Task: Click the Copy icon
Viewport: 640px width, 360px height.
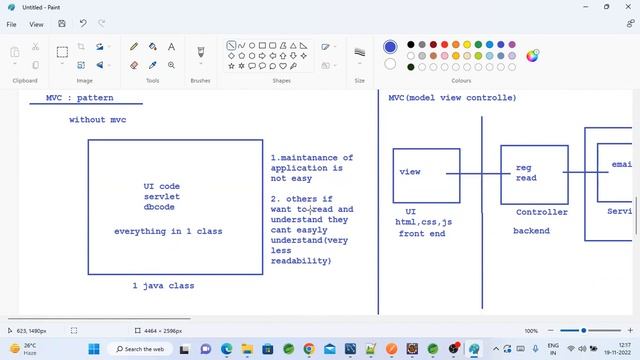Action: click(x=36, y=65)
